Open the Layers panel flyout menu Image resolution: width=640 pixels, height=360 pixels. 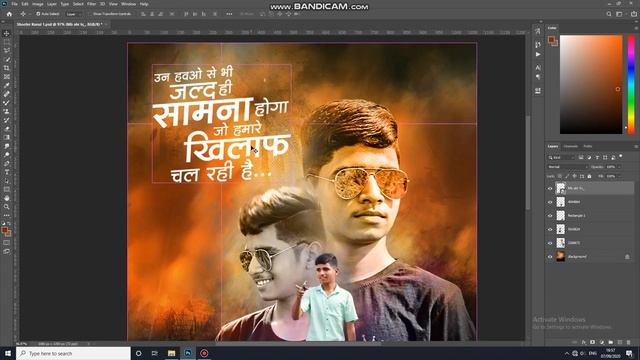click(x=636, y=146)
